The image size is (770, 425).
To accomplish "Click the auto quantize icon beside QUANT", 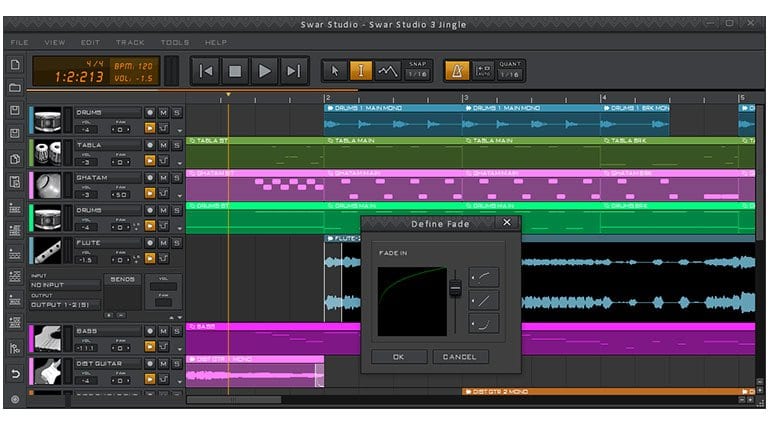I will tap(484, 71).
